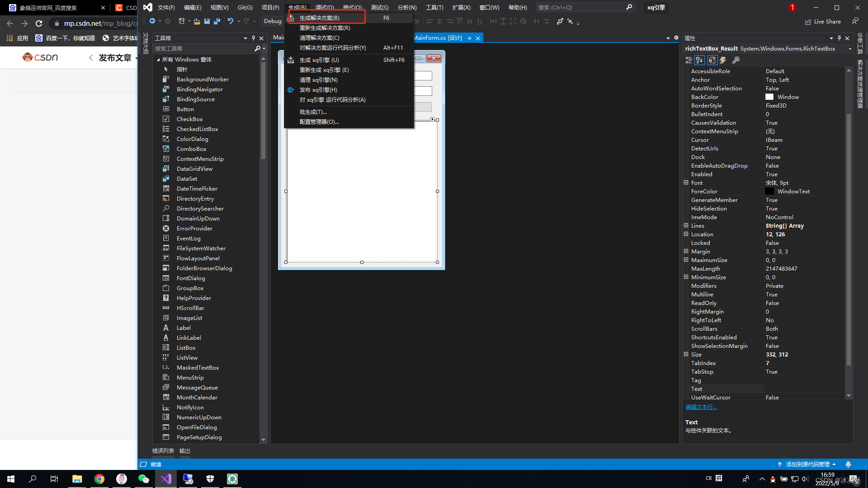Viewport: 868px width, 488px height.
Task: Switch properties to categorized view
Action: [x=689, y=60]
